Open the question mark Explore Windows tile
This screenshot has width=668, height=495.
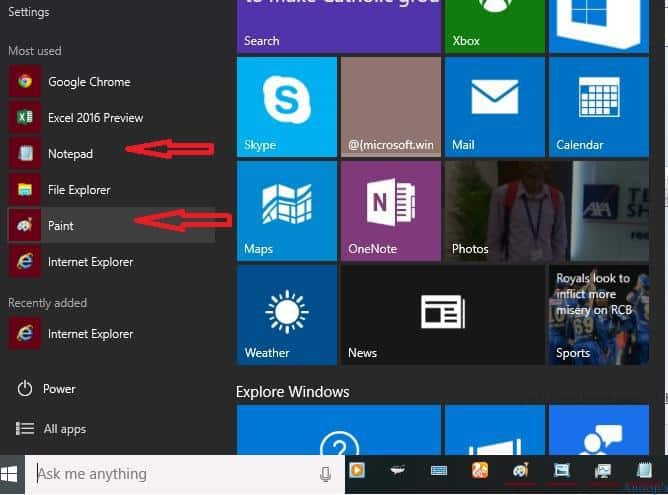339,430
